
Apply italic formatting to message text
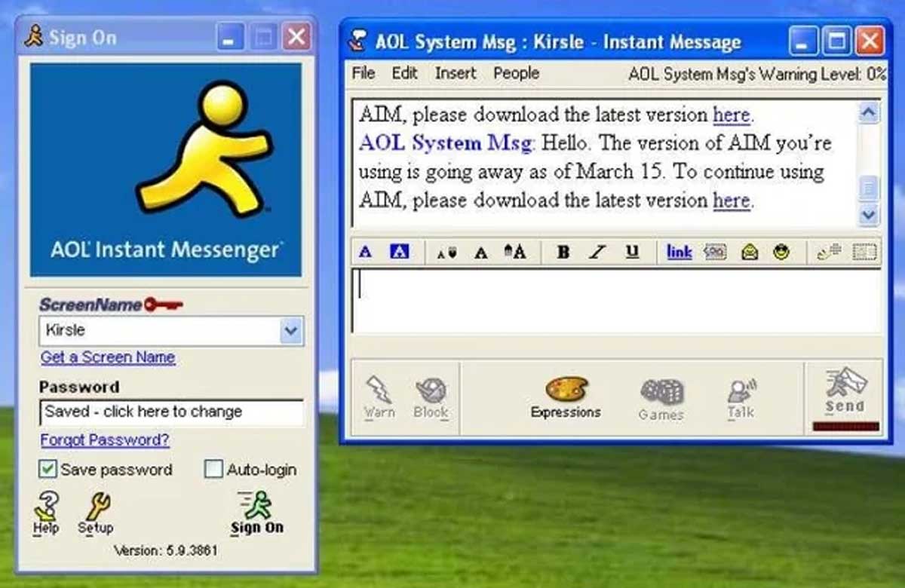click(597, 252)
